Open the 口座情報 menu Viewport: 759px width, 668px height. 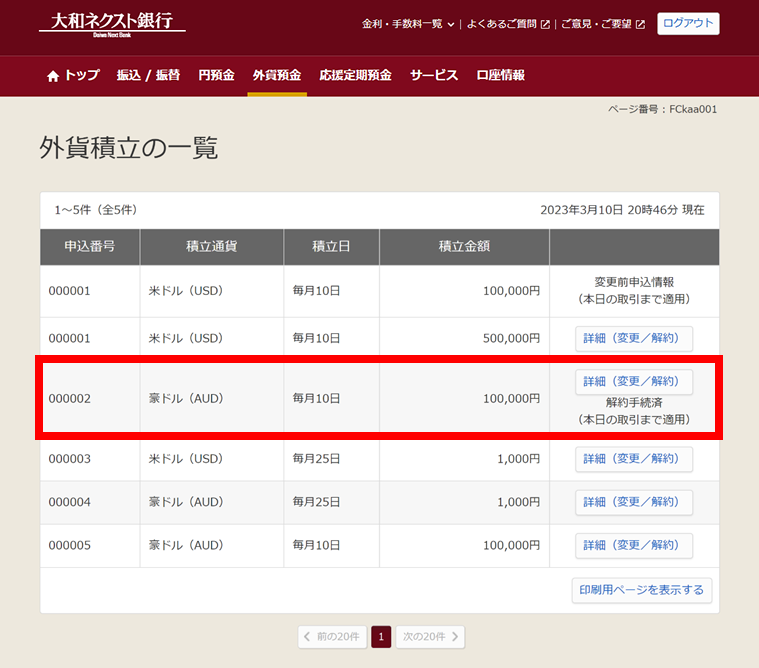pos(501,75)
